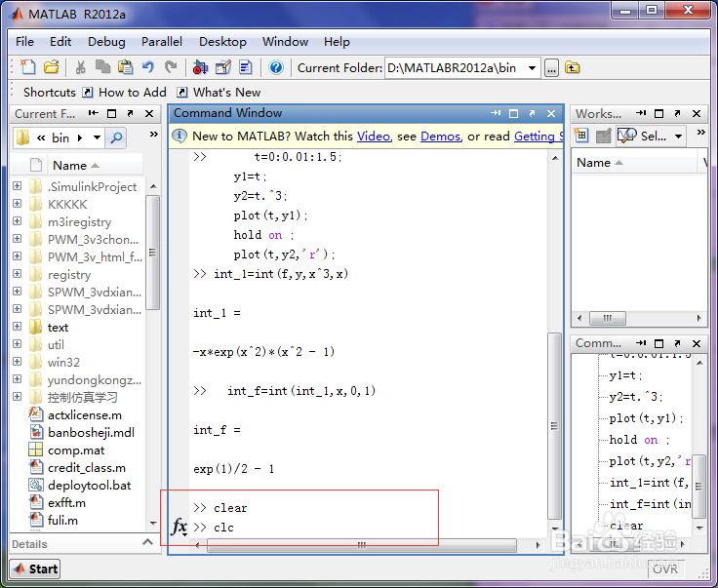Click the Command Window horizontal scrollbar thumb
The width and height of the screenshot is (718, 588).
point(362,545)
